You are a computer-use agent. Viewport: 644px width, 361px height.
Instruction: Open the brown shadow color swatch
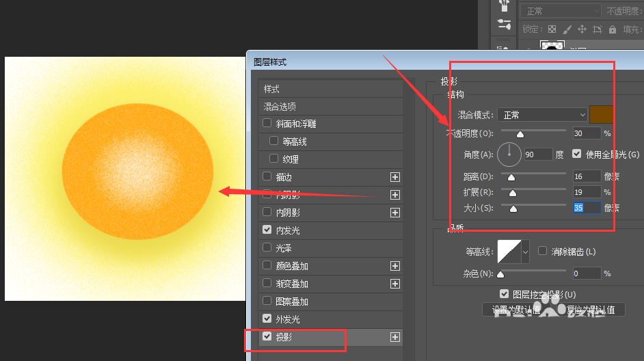coord(601,115)
